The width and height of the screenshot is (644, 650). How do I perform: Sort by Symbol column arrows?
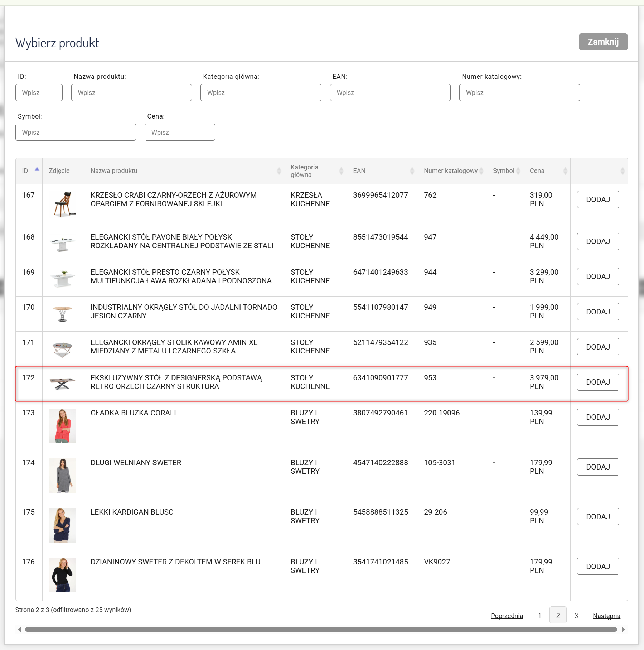click(518, 171)
